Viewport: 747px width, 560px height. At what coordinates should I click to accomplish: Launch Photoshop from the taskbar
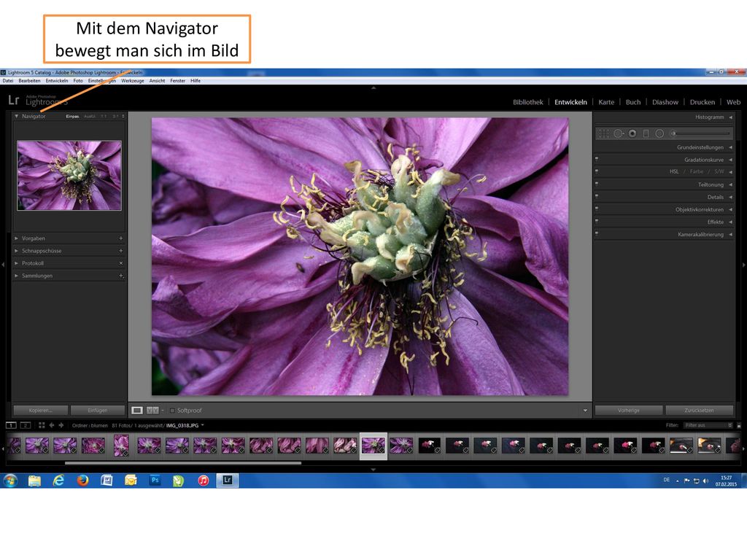155,481
